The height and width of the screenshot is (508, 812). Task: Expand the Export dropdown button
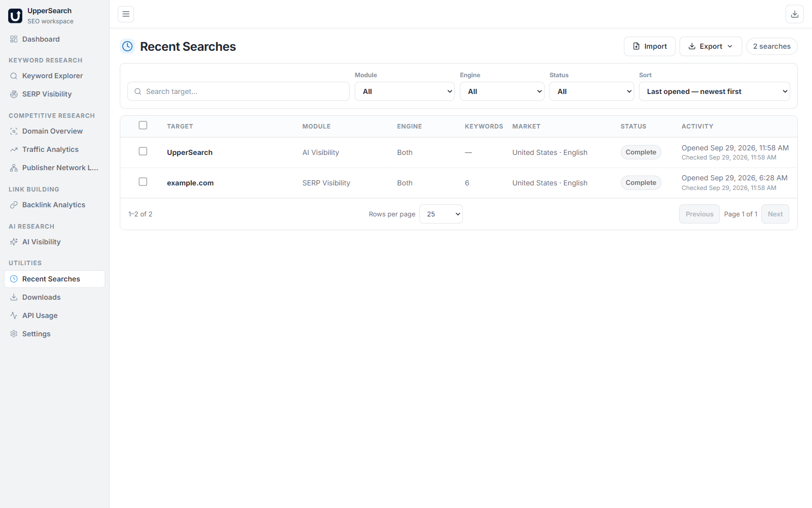(710, 46)
